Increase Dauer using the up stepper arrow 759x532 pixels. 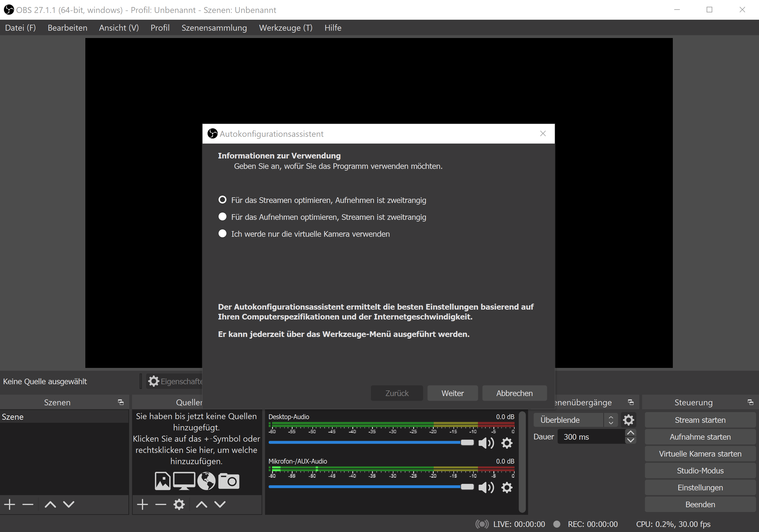point(631,432)
